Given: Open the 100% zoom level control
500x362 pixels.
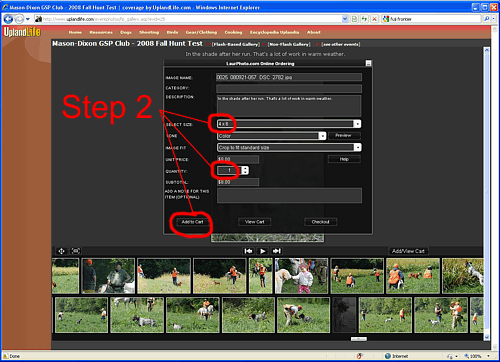Looking at the screenshot, I should point(477,356).
